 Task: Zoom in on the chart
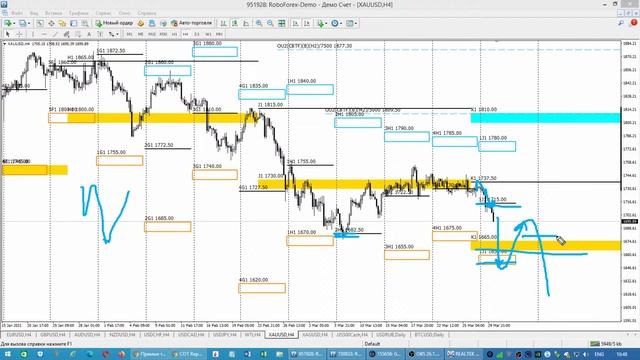tap(259, 23)
